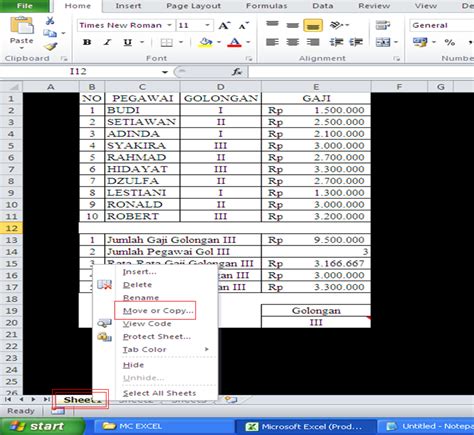Set Middle Align vertical alignment
The image size is (474, 435).
pyautogui.click(x=292, y=25)
